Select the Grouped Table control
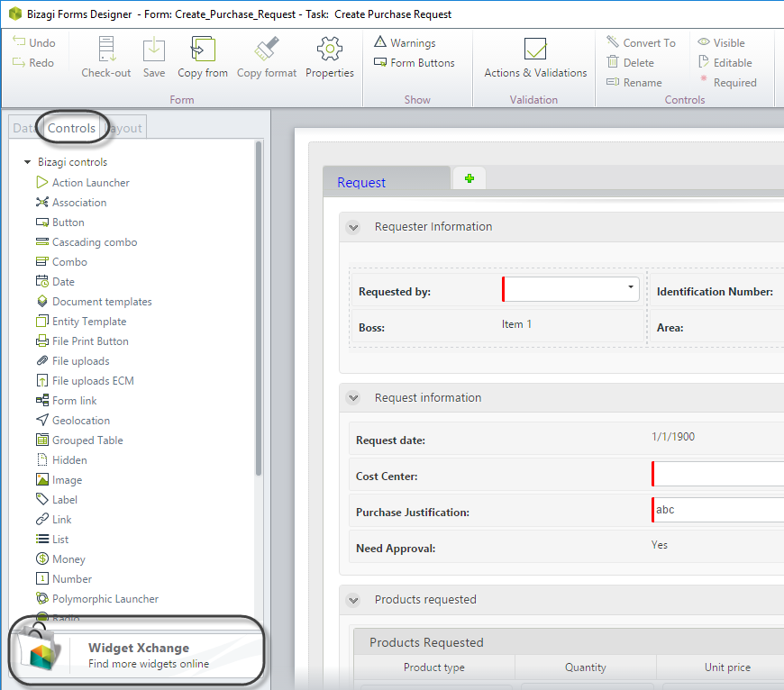Image resolution: width=784 pixels, height=690 pixels. pyautogui.click(x=79, y=440)
